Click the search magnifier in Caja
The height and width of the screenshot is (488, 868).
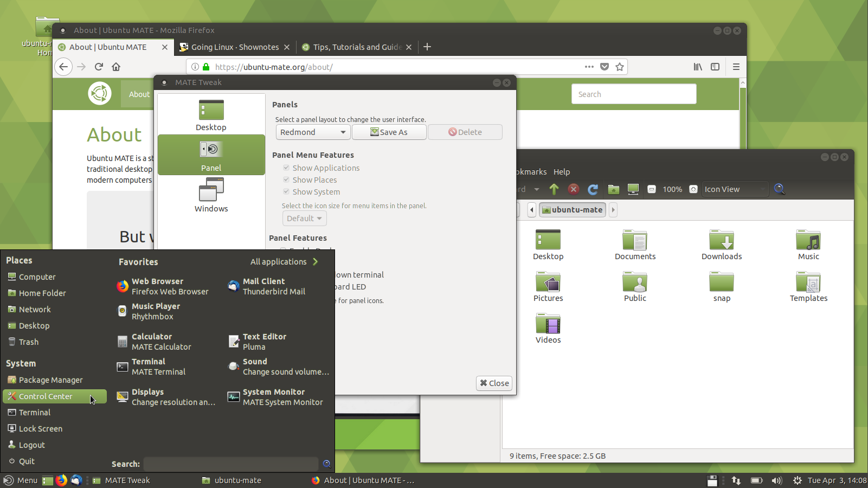click(780, 189)
